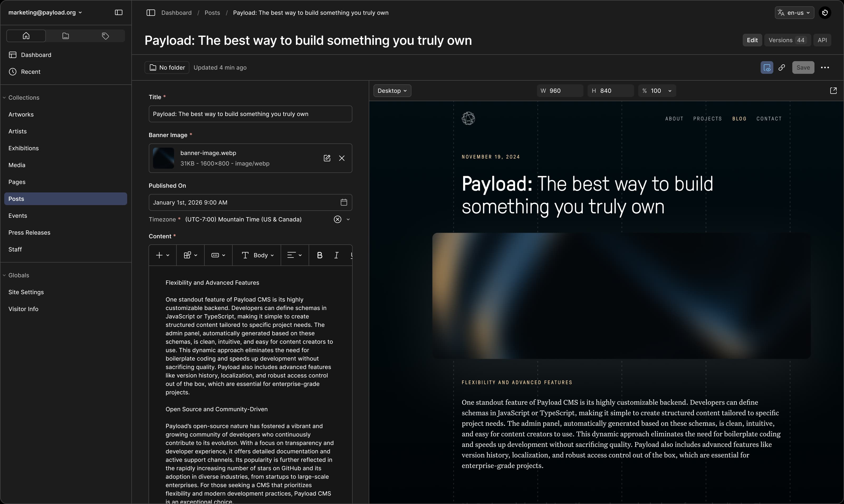The height and width of the screenshot is (504, 844).
Task: Remove the banner-image.webp file
Action: pyautogui.click(x=342, y=158)
